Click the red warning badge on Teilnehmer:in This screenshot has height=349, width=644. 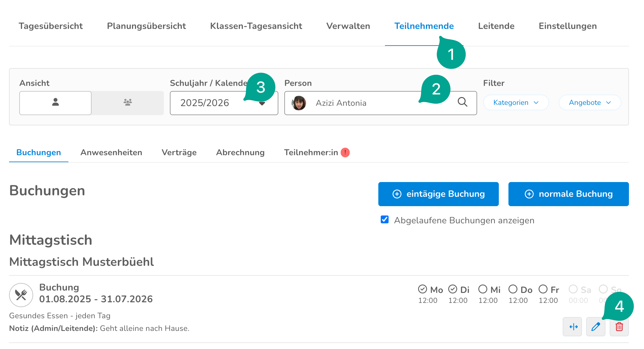345,152
